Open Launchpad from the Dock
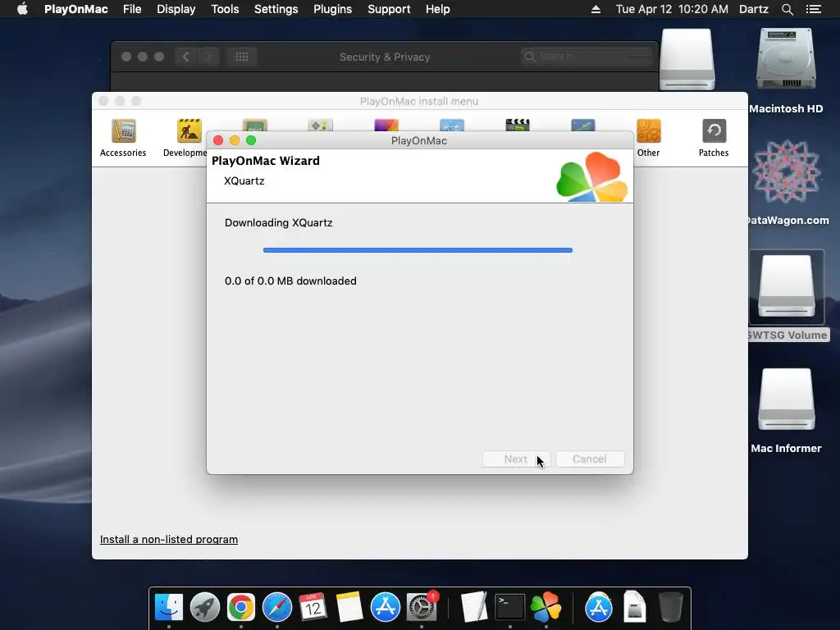 point(204,608)
